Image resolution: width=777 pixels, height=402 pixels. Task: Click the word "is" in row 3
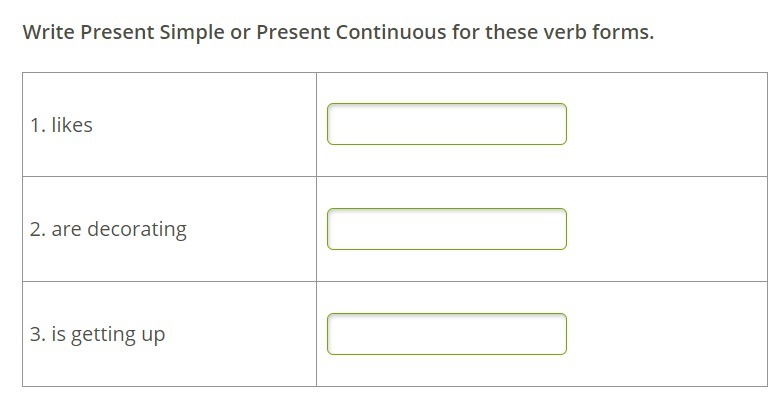point(58,334)
